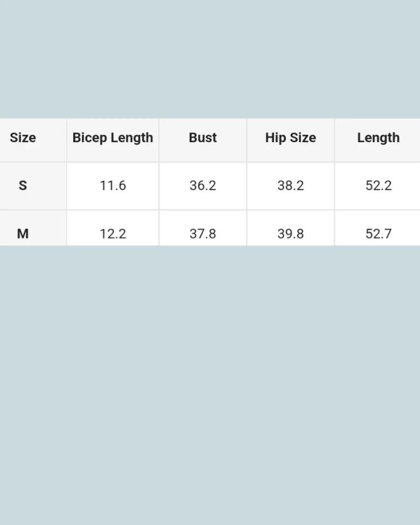Click the blank blue area below the size chart
The width and height of the screenshot is (420, 525).
click(x=210, y=383)
